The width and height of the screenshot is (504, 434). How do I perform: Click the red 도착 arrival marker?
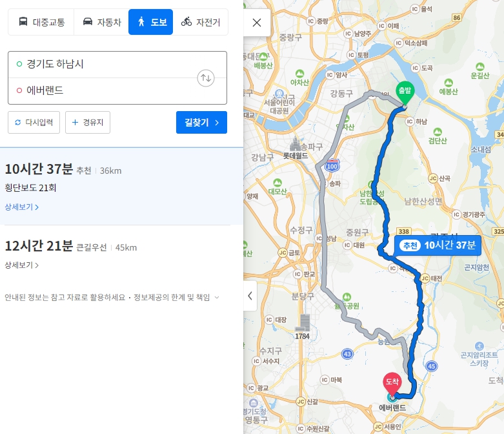point(392,384)
